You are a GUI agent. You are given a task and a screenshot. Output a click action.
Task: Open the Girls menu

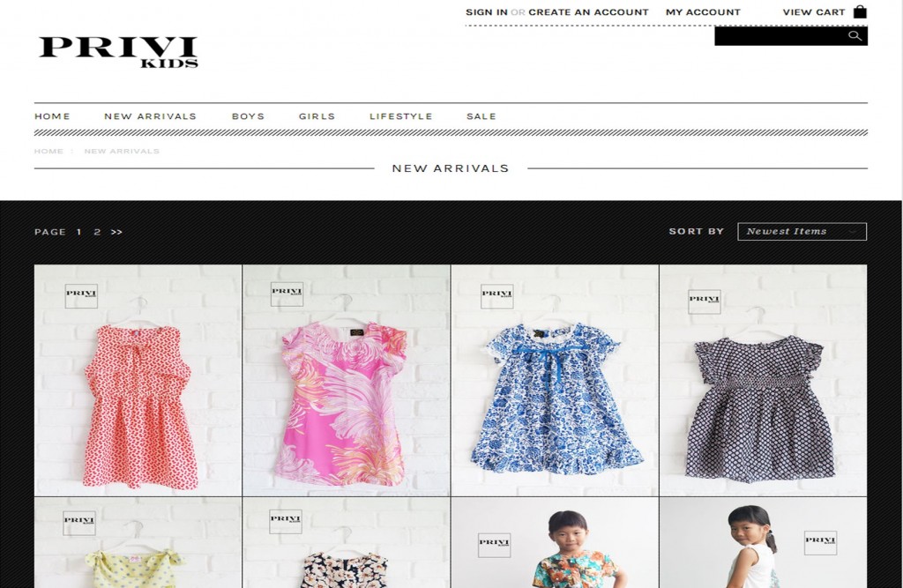[317, 116]
